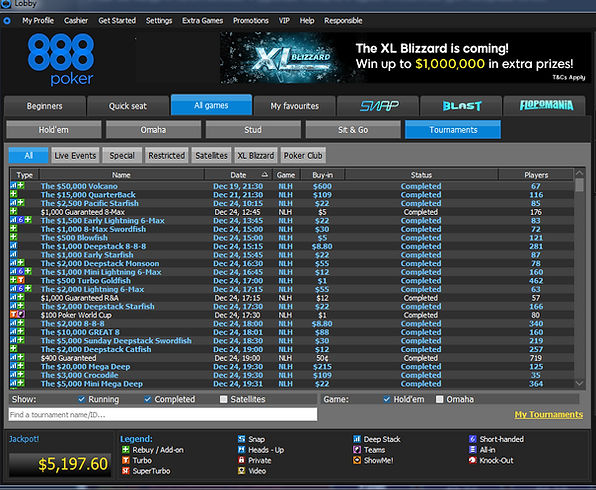Image resolution: width=596 pixels, height=490 pixels.
Task: Filter by XL Blizzard tournaments
Action: (255, 155)
